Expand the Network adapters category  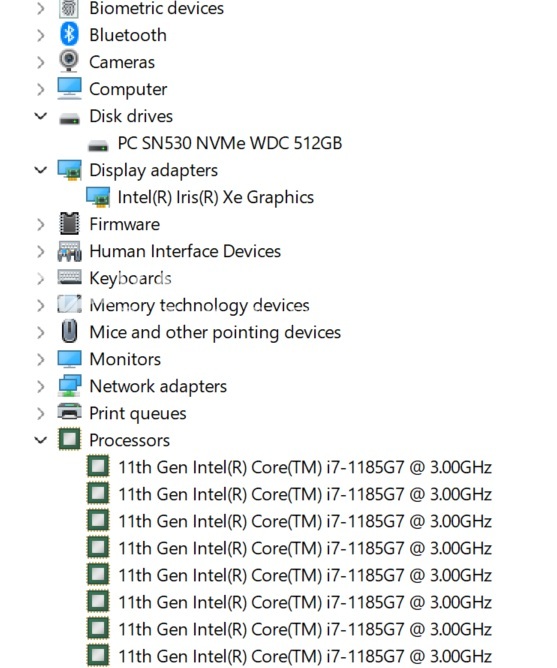click(40, 386)
